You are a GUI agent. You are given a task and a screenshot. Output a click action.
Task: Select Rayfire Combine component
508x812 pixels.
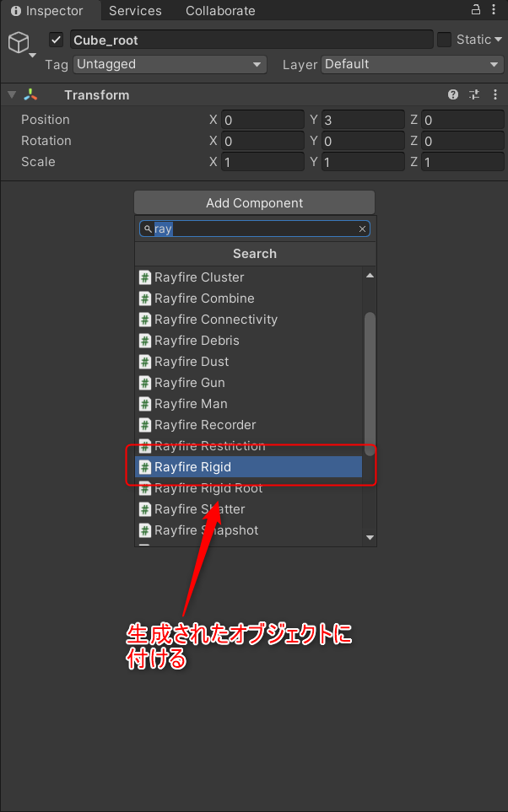click(249, 298)
